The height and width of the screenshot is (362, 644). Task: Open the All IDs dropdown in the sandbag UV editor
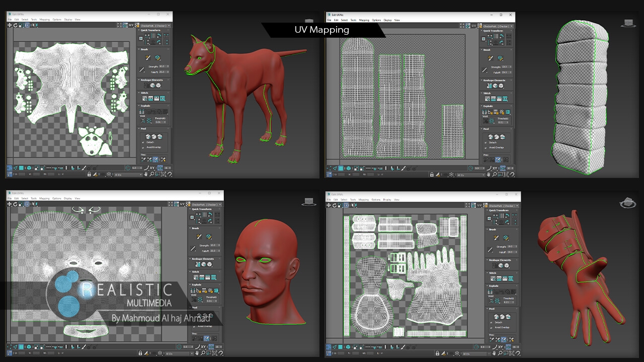(470, 174)
